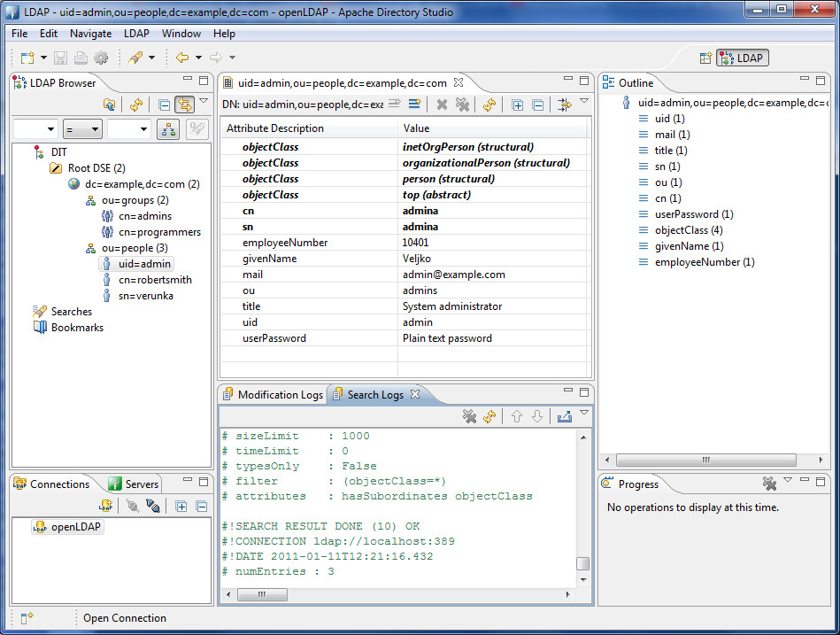Clear the Search Logs with the delete icon
This screenshot has height=635, width=840.
470,416
